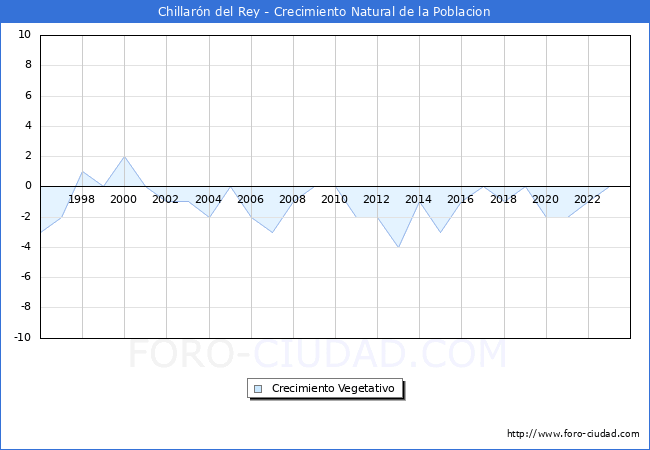Click the y-axis value -8
The image size is (650, 450).
[x=26, y=307]
